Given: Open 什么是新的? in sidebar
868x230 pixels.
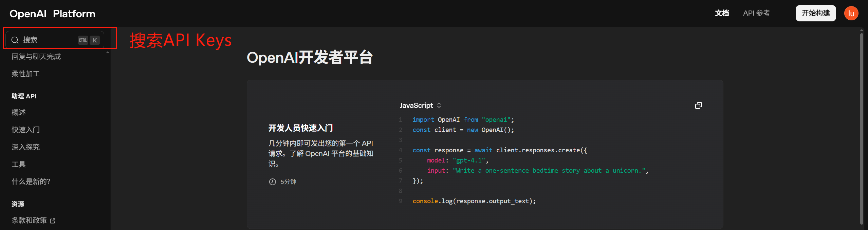Looking at the screenshot, I should coord(31,181).
